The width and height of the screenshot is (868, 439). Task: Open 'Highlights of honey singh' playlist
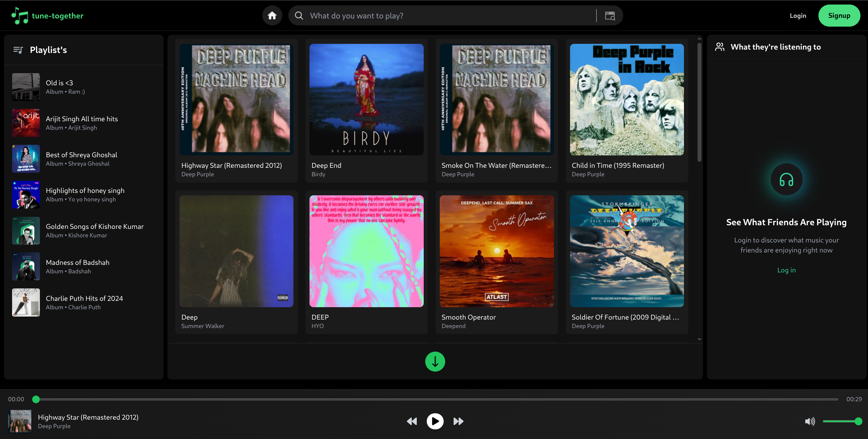click(83, 195)
